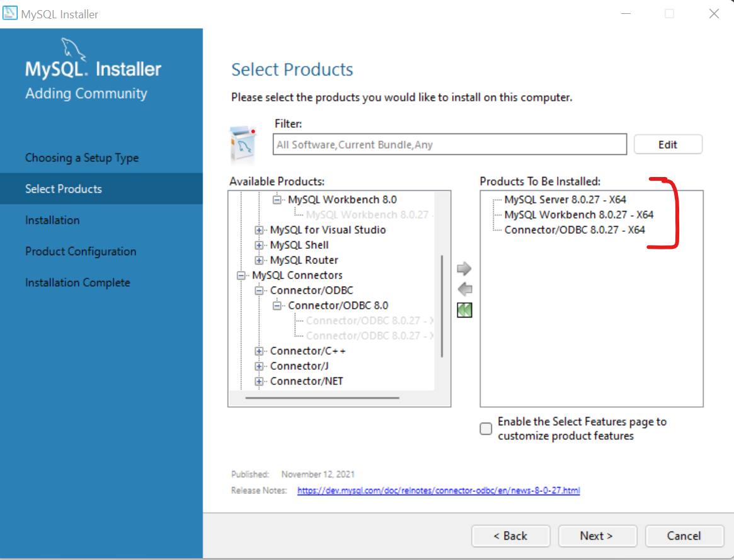Click Product Configuration in the sidebar
The height and width of the screenshot is (560, 734).
[x=81, y=251]
